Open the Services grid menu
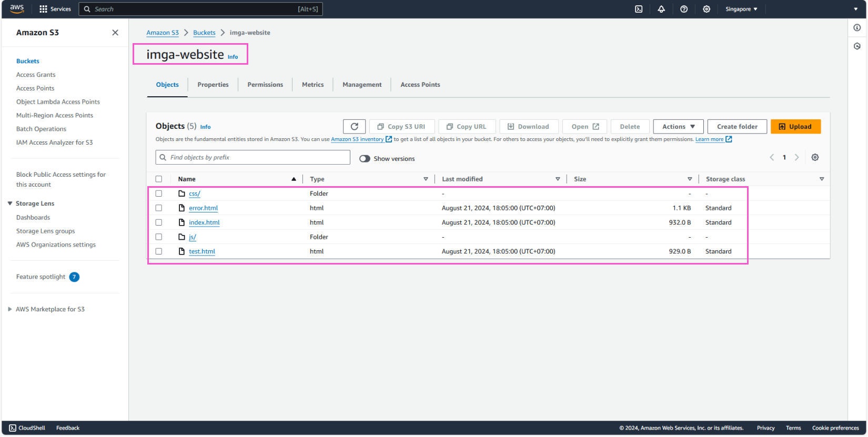The height and width of the screenshot is (437, 868). (55, 9)
